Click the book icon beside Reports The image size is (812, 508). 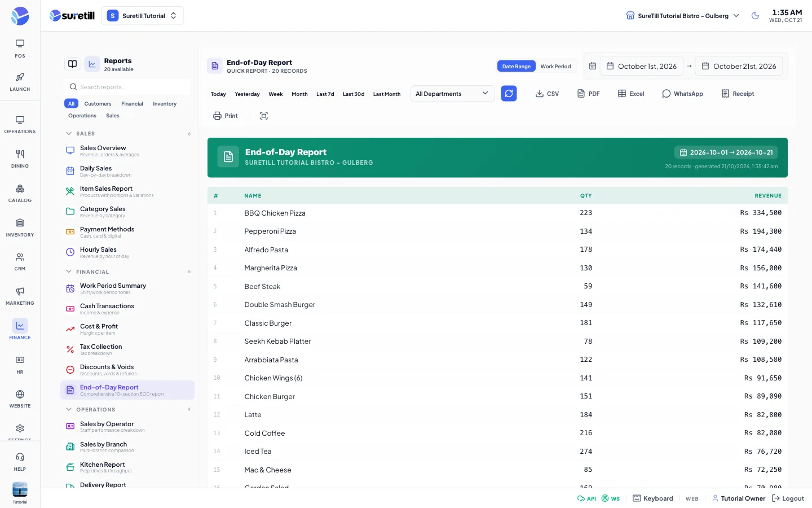73,64
